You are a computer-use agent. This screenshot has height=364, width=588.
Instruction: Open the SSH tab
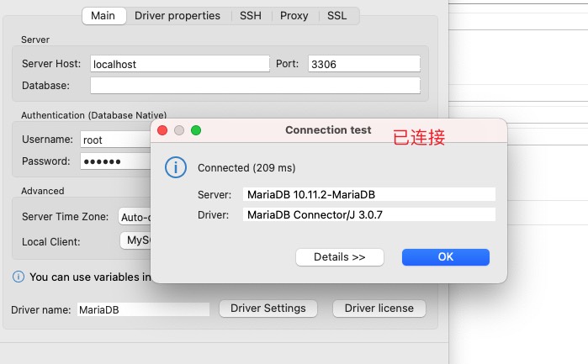[250, 15]
